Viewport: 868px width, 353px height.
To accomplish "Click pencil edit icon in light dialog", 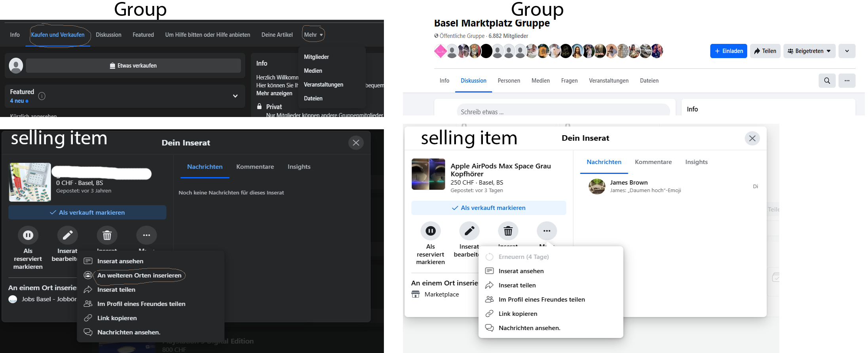I will coord(469,231).
